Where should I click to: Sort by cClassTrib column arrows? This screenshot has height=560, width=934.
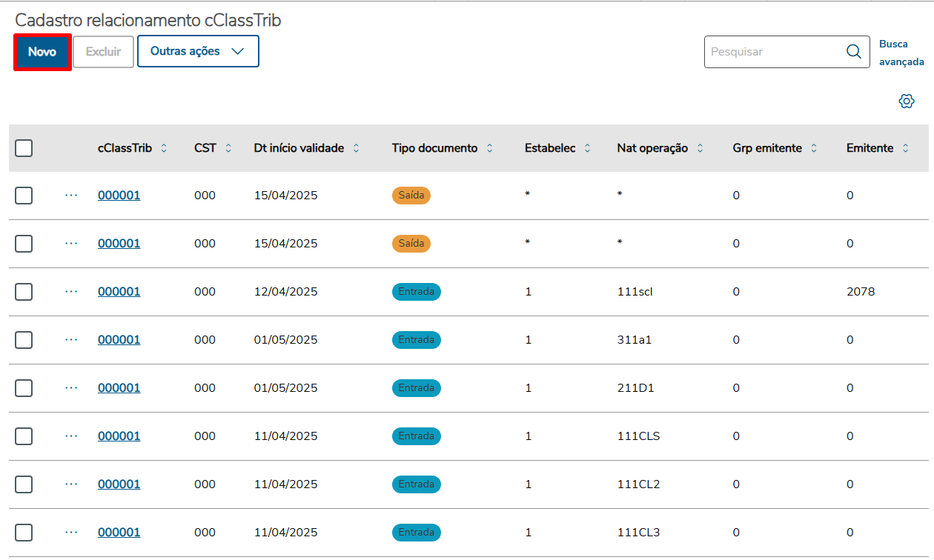click(x=164, y=148)
